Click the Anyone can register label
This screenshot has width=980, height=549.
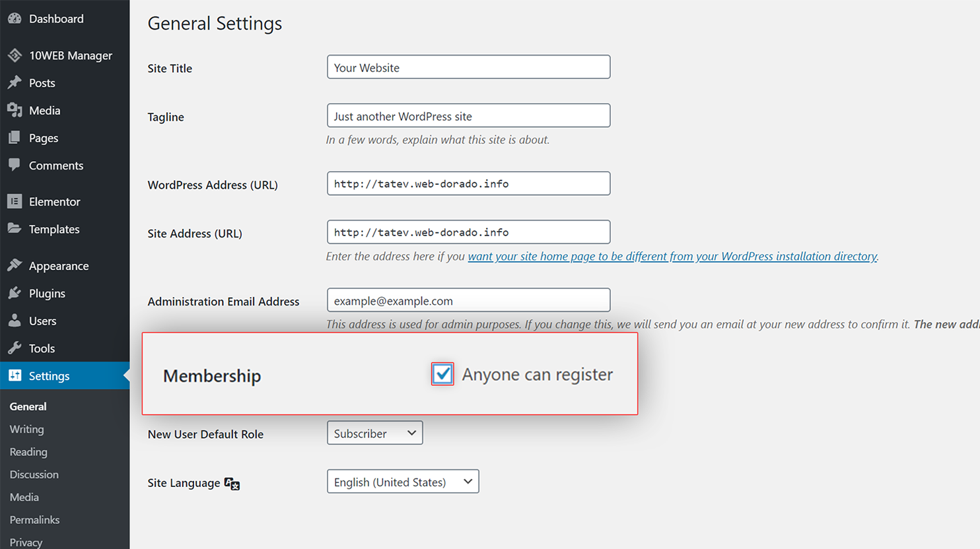point(538,374)
